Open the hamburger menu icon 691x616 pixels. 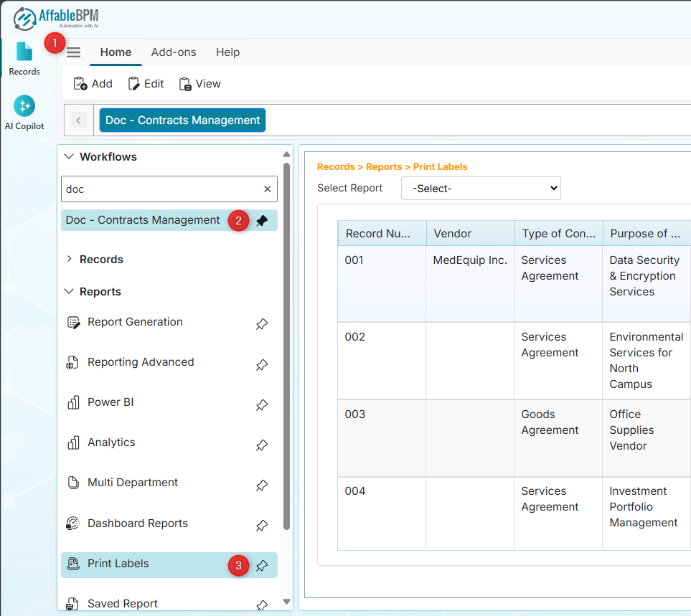(x=74, y=52)
